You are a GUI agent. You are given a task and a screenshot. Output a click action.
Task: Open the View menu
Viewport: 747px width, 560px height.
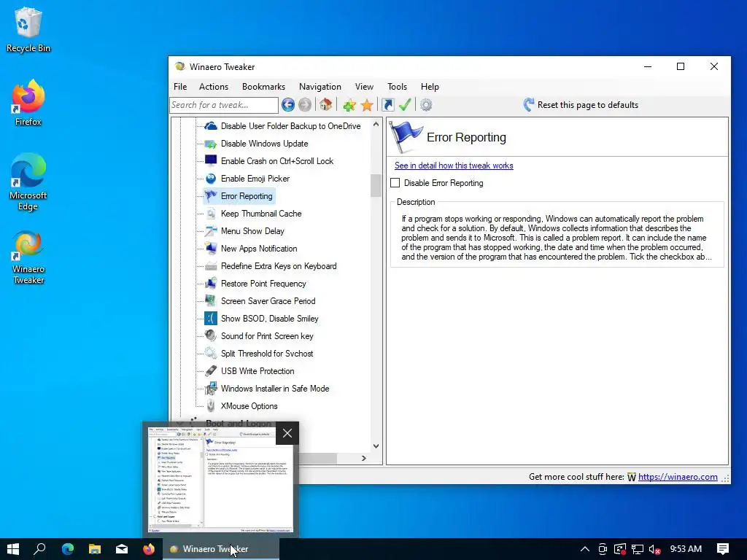pyautogui.click(x=364, y=87)
